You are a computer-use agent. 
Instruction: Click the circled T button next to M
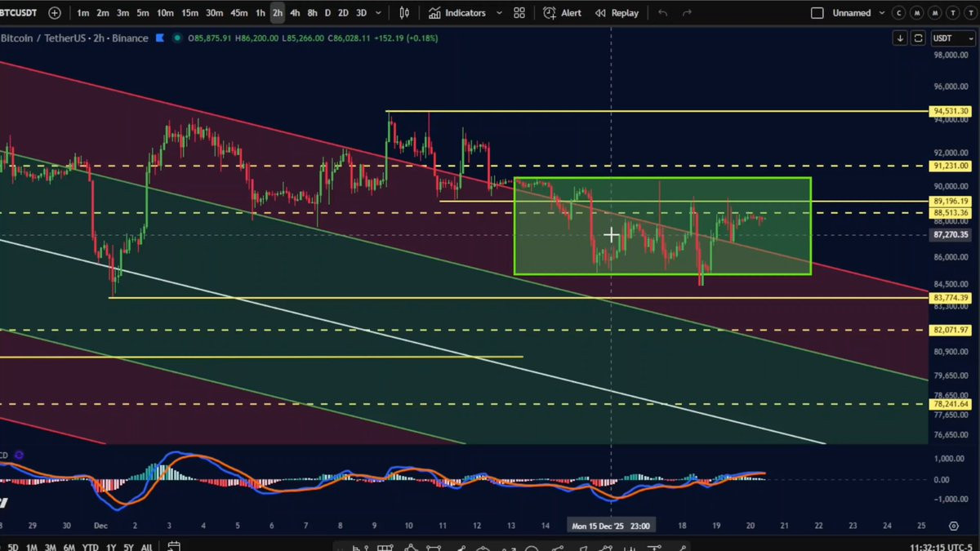point(953,13)
